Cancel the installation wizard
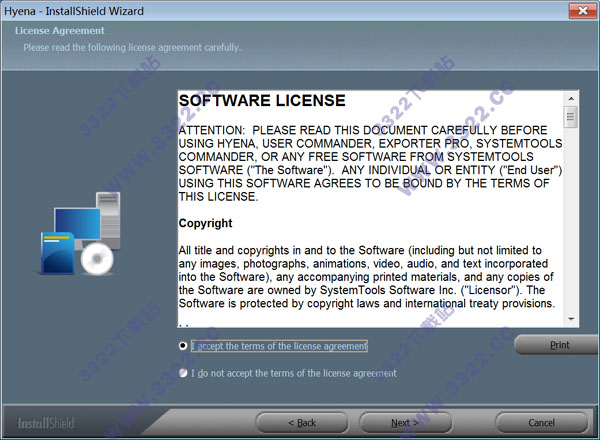The height and width of the screenshot is (440, 600). click(x=541, y=422)
